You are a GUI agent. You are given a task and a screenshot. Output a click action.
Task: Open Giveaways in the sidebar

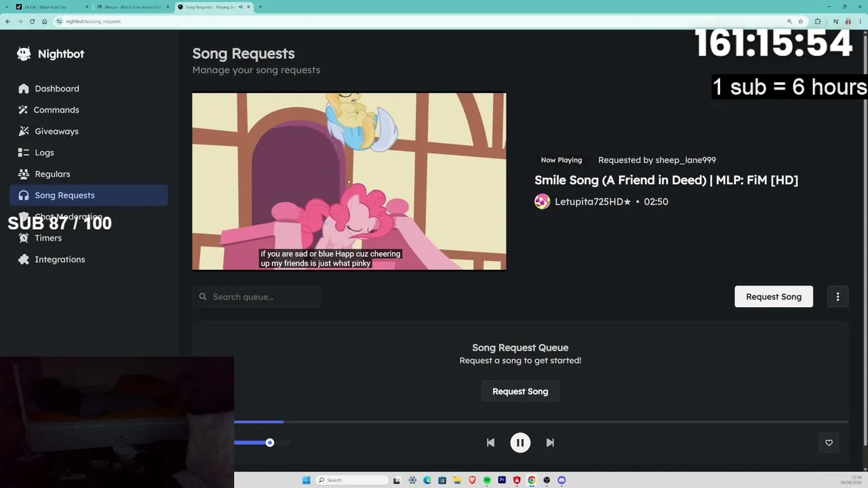89,131
